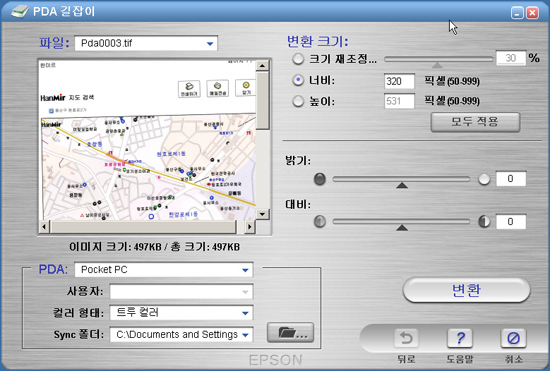This screenshot has width=550, height=371.
Task: Select the 너비 width radio button
Action: 298,80
